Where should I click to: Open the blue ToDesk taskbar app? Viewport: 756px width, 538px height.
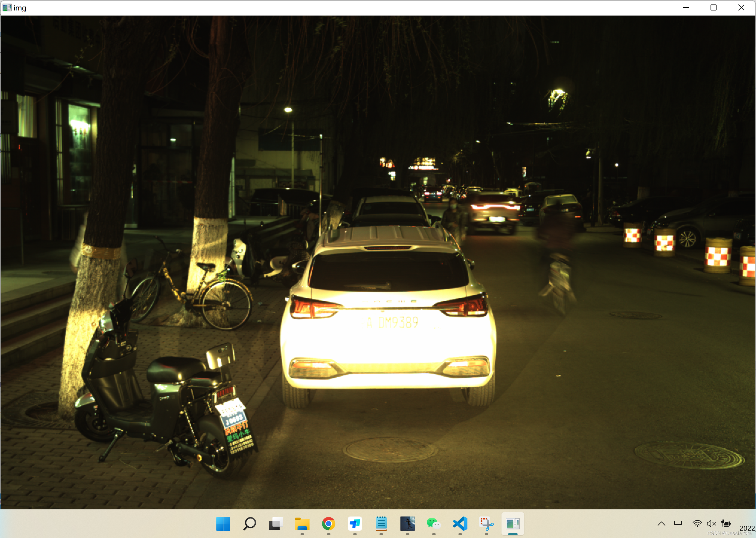pos(355,524)
